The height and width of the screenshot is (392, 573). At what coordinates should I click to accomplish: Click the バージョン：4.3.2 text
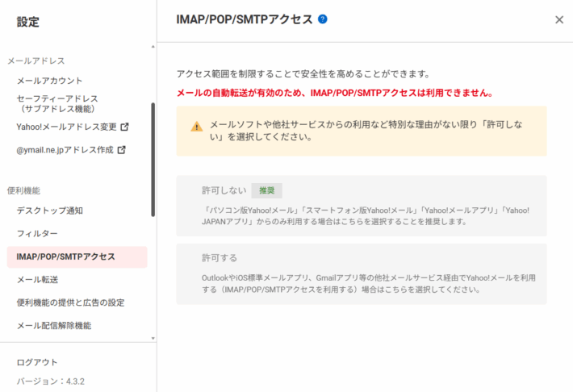[x=50, y=381]
